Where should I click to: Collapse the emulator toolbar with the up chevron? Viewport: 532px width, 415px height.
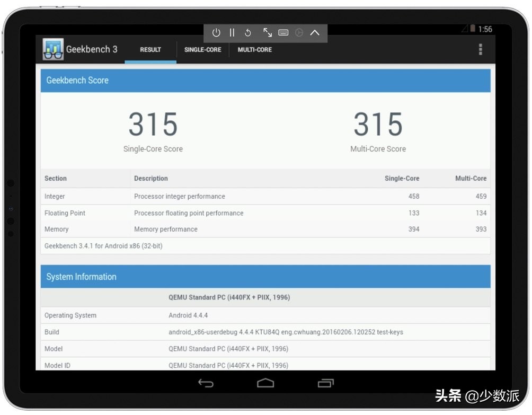315,32
